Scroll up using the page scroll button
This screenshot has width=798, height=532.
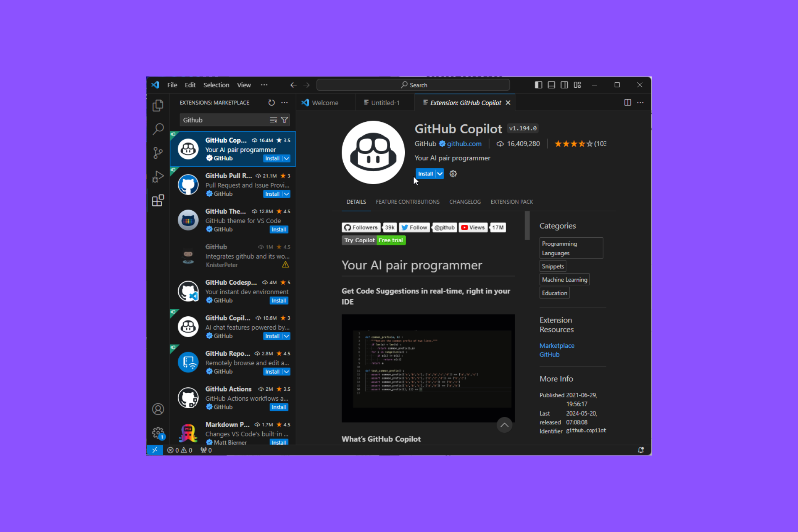point(505,424)
